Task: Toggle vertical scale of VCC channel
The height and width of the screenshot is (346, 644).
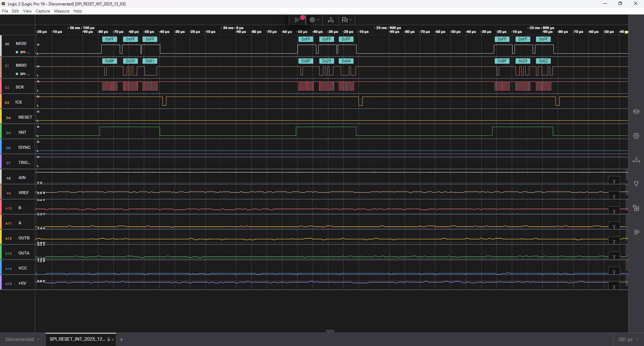Action: point(614,271)
